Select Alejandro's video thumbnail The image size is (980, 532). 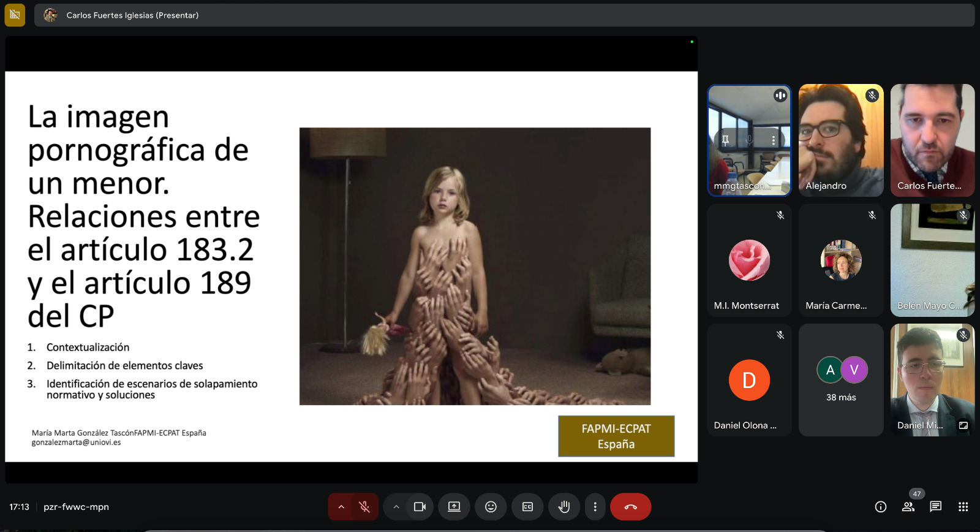click(x=841, y=140)
